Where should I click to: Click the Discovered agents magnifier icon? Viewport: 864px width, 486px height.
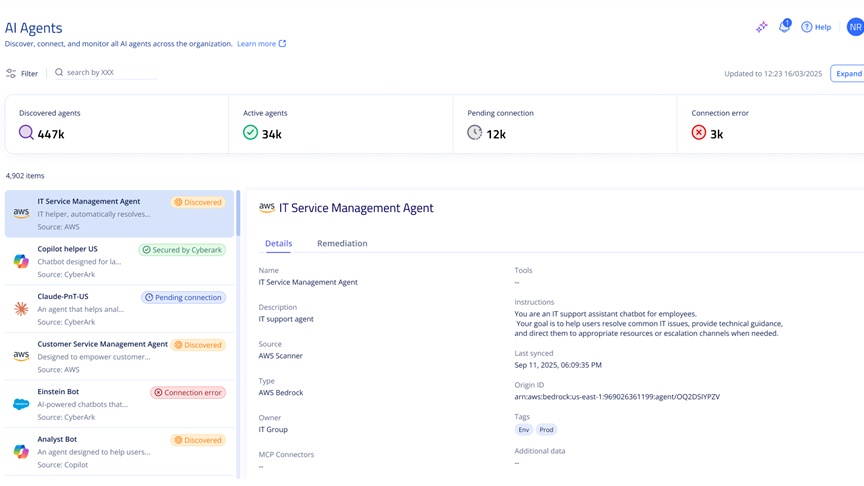[x=26, y=133]
